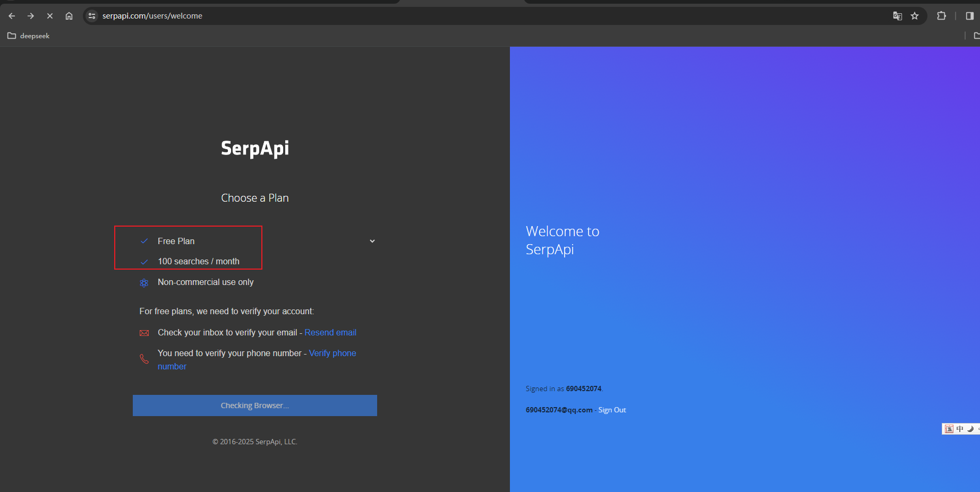Image resolution: width=980 pixels, height=492 pixels.
Task: Click the non-commercial atom icon
Action: pyautogui.click(x=144, y=283)
